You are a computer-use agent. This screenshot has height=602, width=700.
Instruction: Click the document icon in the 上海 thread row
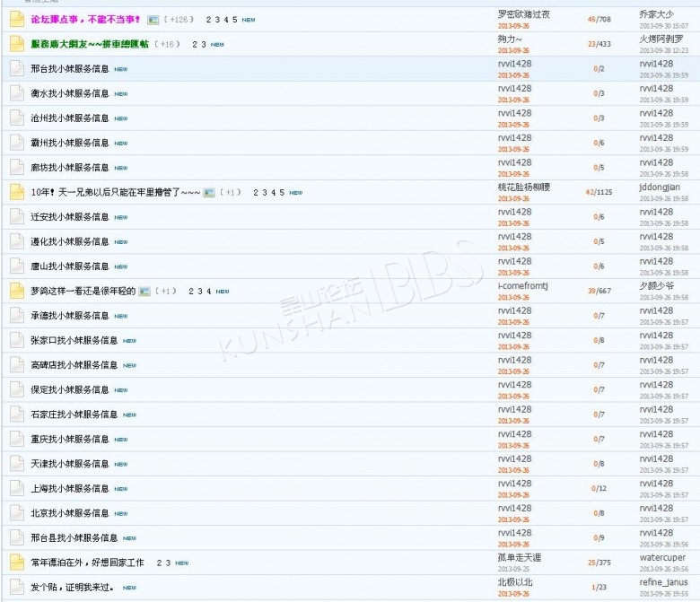[x=16, y=488]
